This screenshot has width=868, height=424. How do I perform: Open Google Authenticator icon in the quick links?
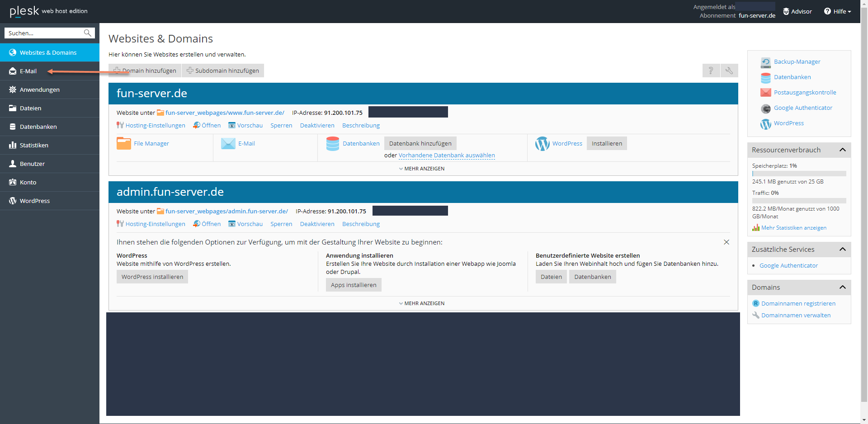click(x=765, y=108)
